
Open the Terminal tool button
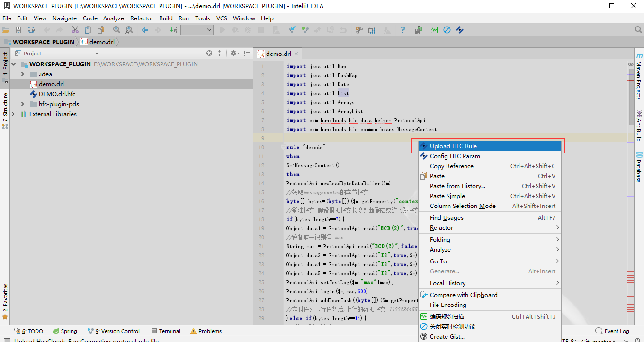tap(166, 331)
